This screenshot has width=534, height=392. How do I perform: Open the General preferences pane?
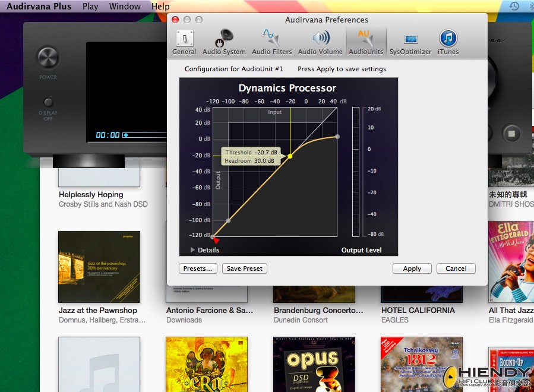click(184, 43)
